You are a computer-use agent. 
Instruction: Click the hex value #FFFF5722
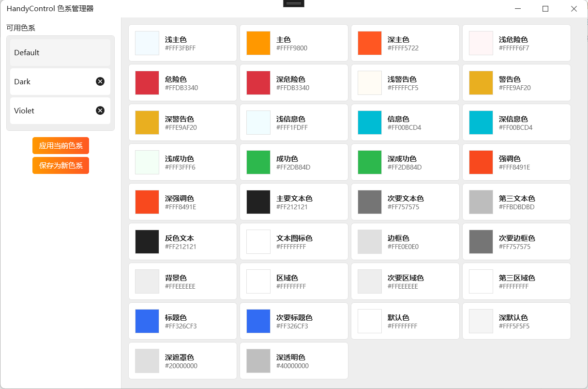(x=403, y=48)
